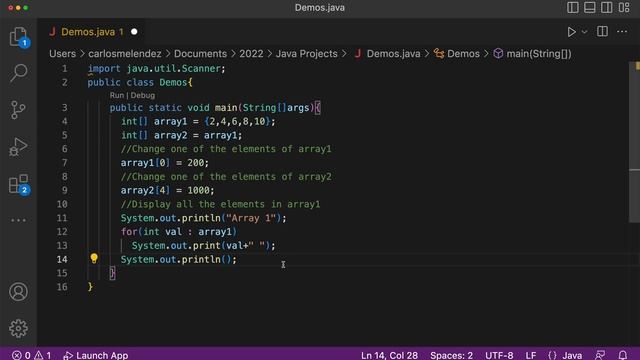Open the run options dropdown arrow
The width and height of the screenshot is (640, 360).
pyautogui.click(x=584, y=32)
